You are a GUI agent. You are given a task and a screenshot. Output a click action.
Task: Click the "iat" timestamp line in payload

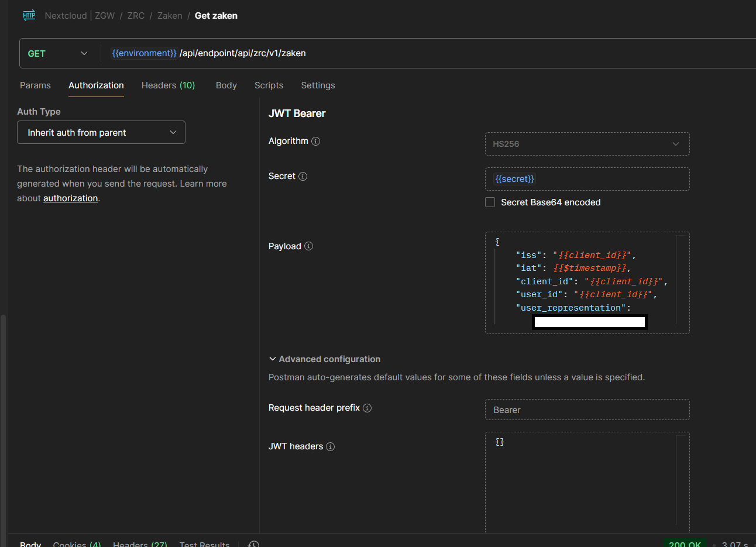click(x=573, y=268)
